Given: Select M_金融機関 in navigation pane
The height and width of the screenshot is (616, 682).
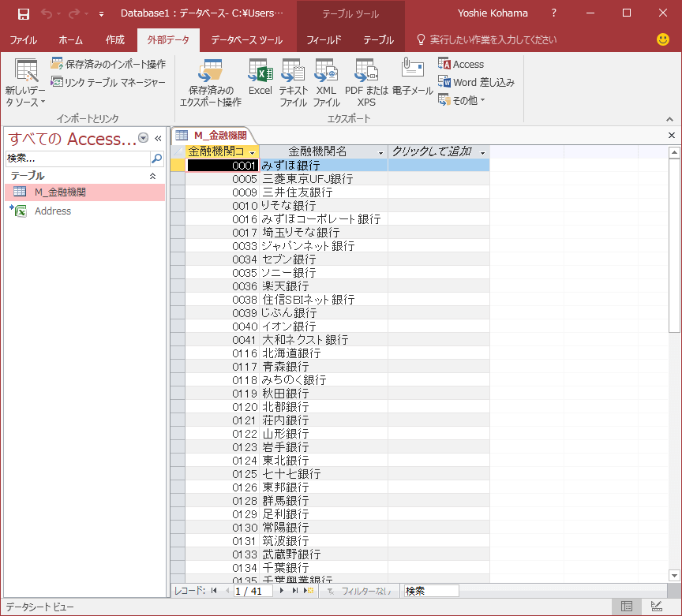Looking at the screenshot, I should tap(84, 192).
